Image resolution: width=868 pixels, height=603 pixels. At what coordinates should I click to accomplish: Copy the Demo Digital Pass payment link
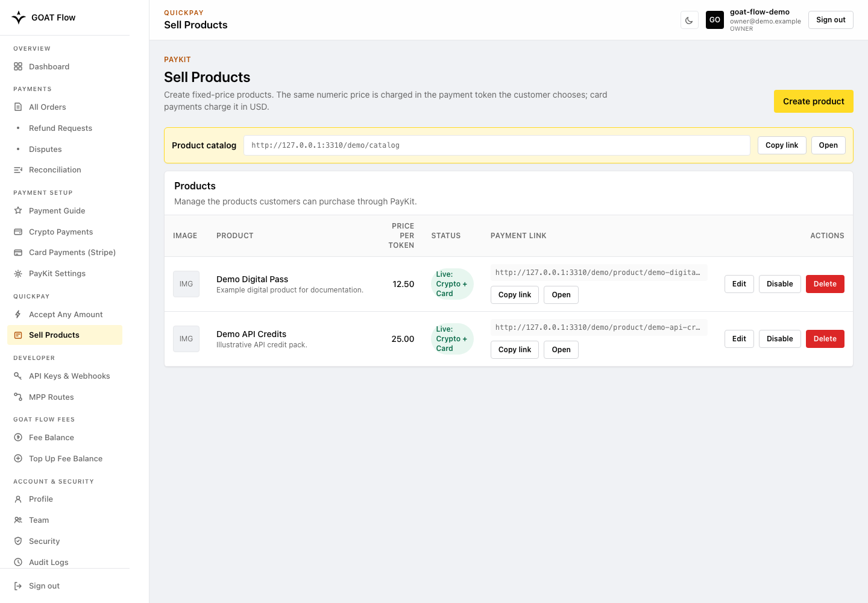(x=515, y=295)
